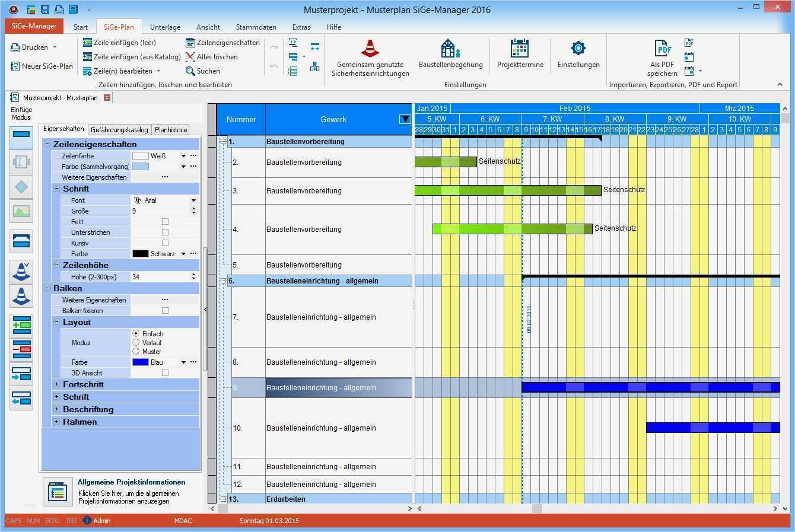Click the Alles löschen red X icon
This screenshot has height=532, width=795.
point(190,57)
